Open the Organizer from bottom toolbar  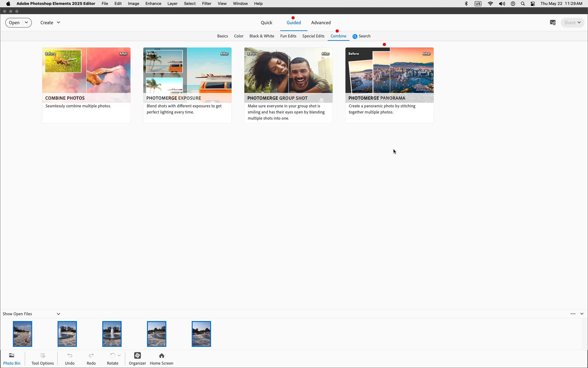tap(137, 358)
